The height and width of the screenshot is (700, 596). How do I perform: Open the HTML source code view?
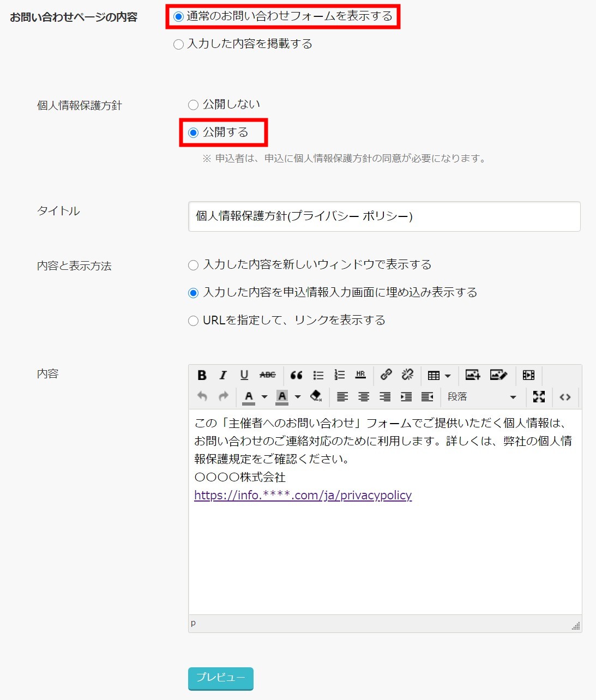(x=566, y=397)
